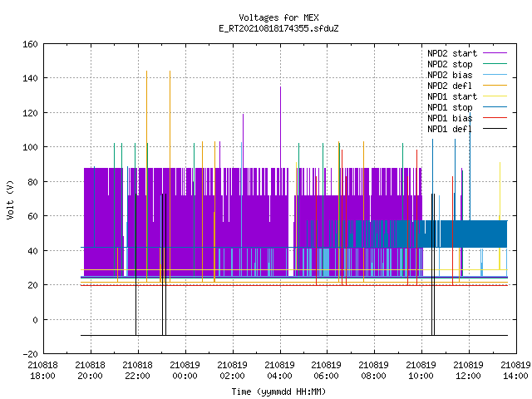The width and height of the screenshot is (532, 399).
Task: Click the yellow NPD1 start legend line
Action: [x=495, y=96]
